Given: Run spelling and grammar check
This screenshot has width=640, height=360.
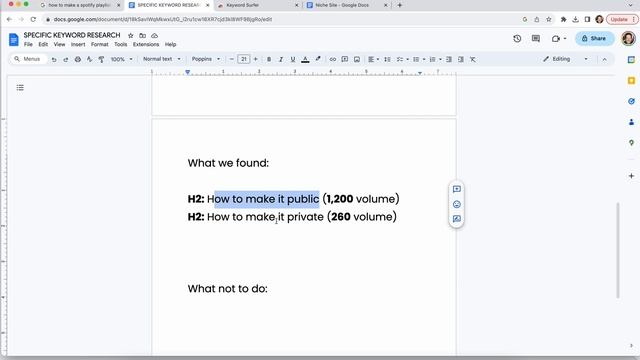Looking at the screenshot, I should 89,60.
